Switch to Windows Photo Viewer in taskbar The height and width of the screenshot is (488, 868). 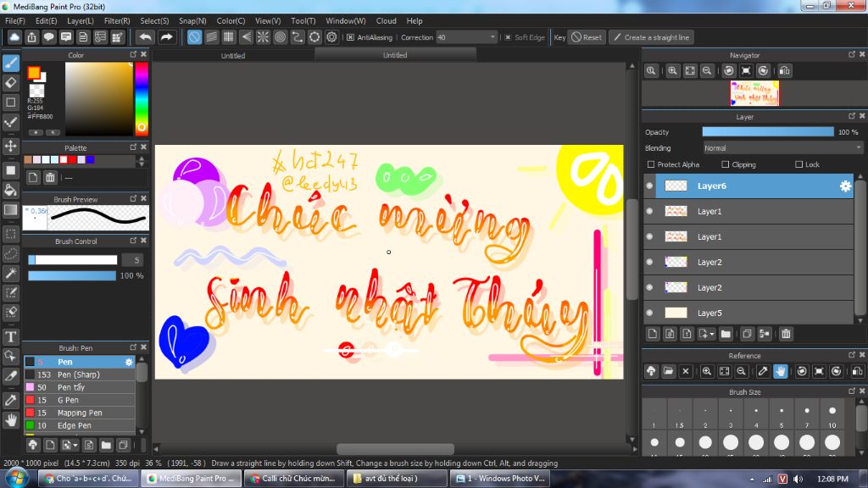tap(500, 479)
